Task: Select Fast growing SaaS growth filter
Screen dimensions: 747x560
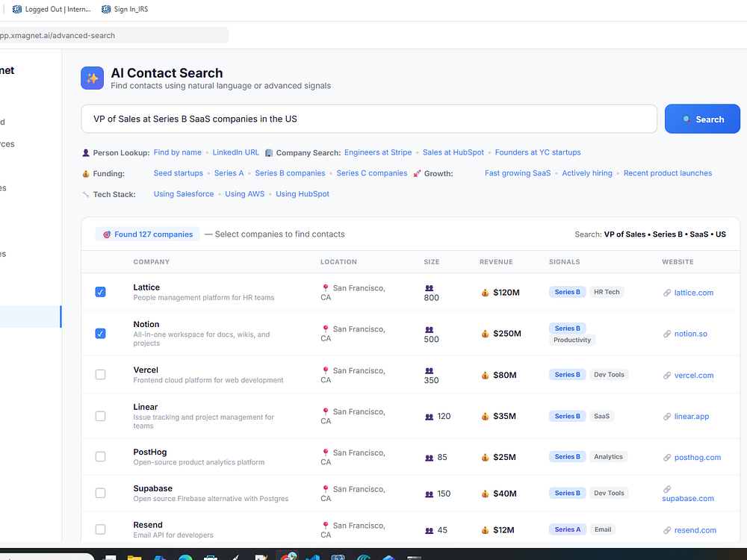Action: (518, 173)
